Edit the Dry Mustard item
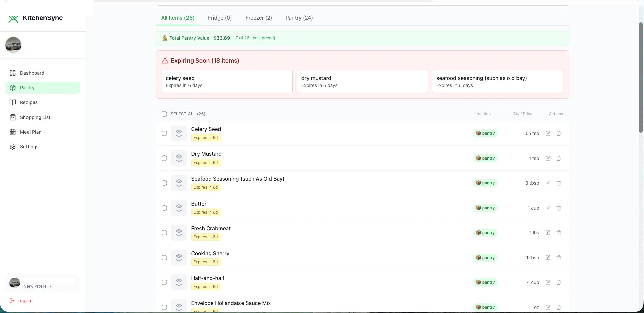 point(548,158)
